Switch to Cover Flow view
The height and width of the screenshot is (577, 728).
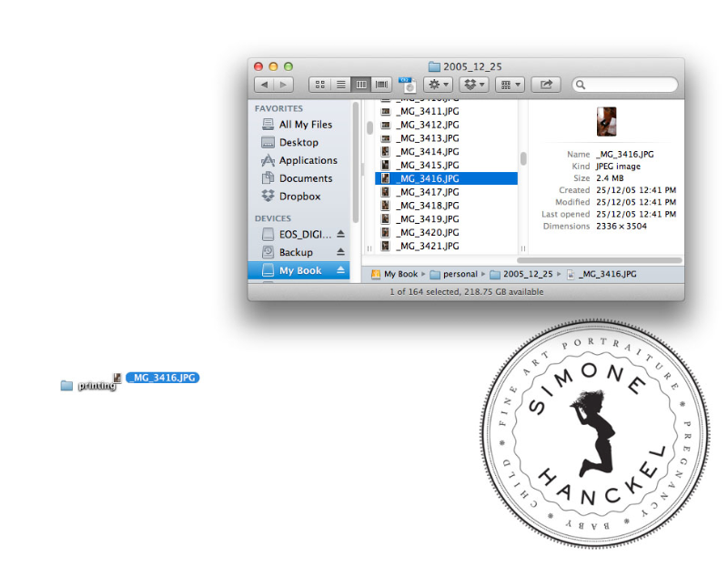click(x=381, y=85)
